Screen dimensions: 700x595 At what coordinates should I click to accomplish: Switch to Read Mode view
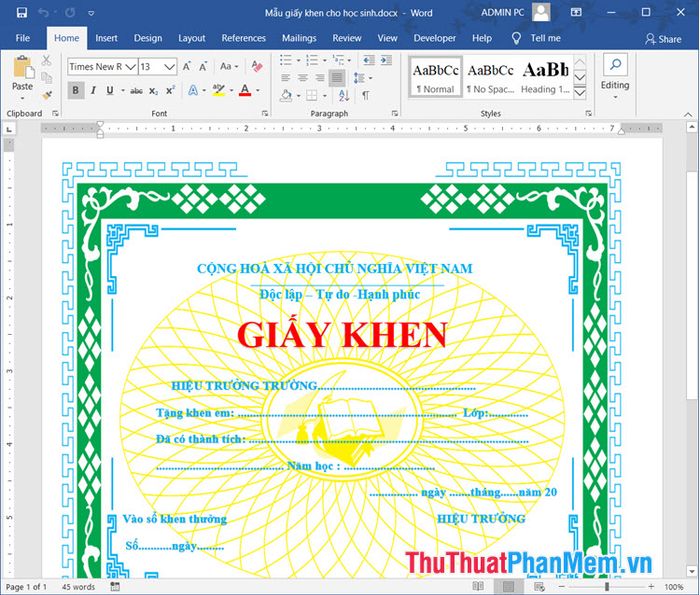tap(478, 586)
